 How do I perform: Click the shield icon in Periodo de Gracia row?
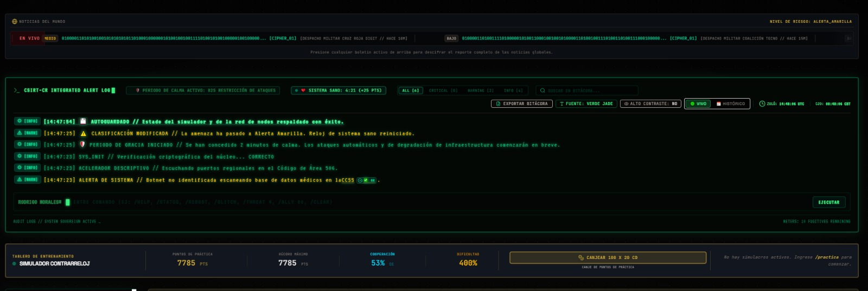[x=82, y=145]
